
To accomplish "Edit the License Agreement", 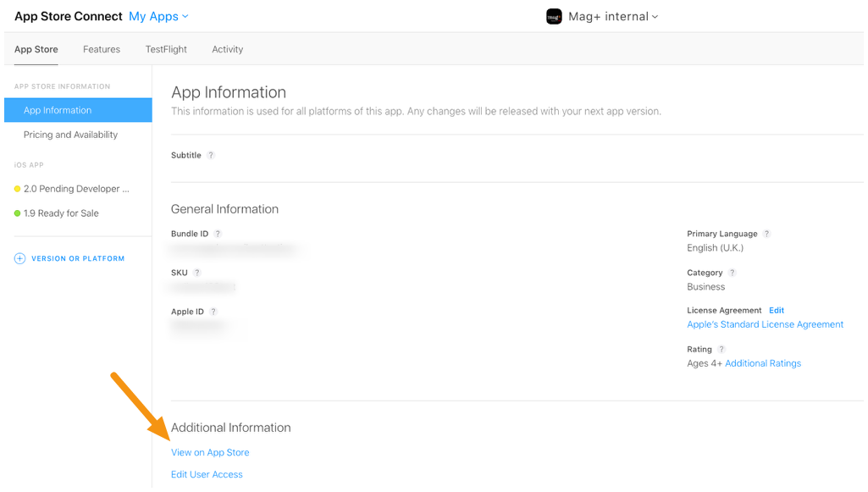I will pyautogui.click(x=776, y=311).
